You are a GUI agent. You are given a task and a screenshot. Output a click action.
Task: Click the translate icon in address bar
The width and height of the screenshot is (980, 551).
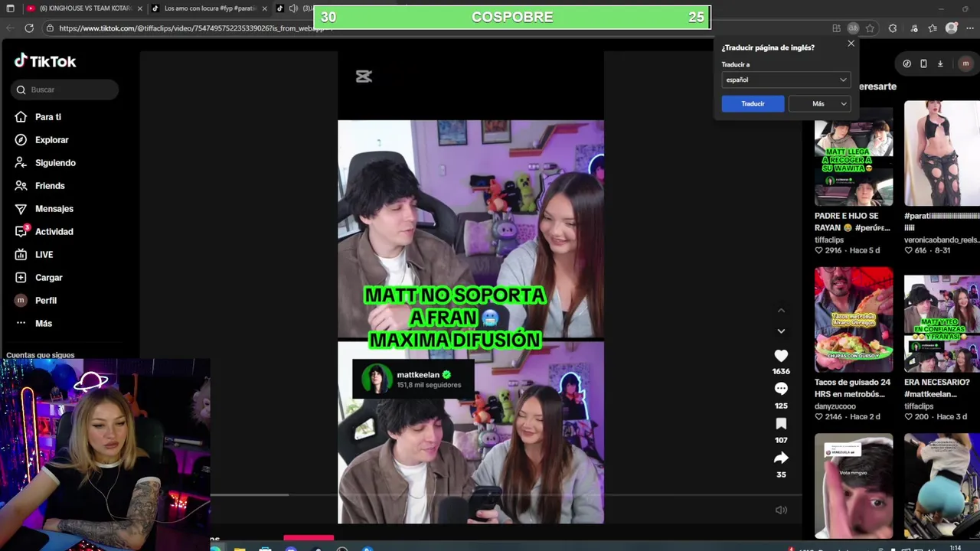tap(853, 28)
